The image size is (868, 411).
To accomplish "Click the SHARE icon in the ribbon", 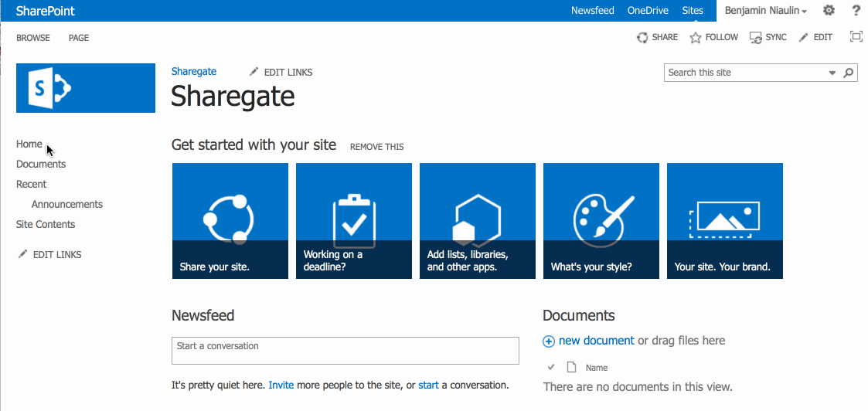I will [x=642, y=37].
